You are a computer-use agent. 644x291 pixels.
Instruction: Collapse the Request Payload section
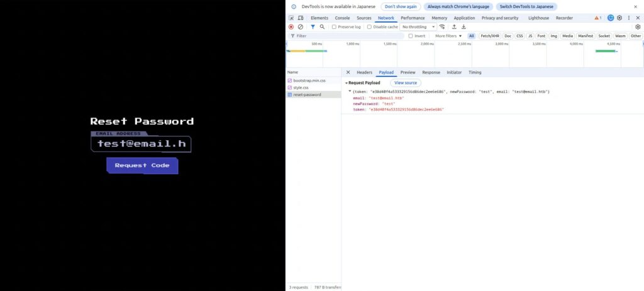coord(346,83)
